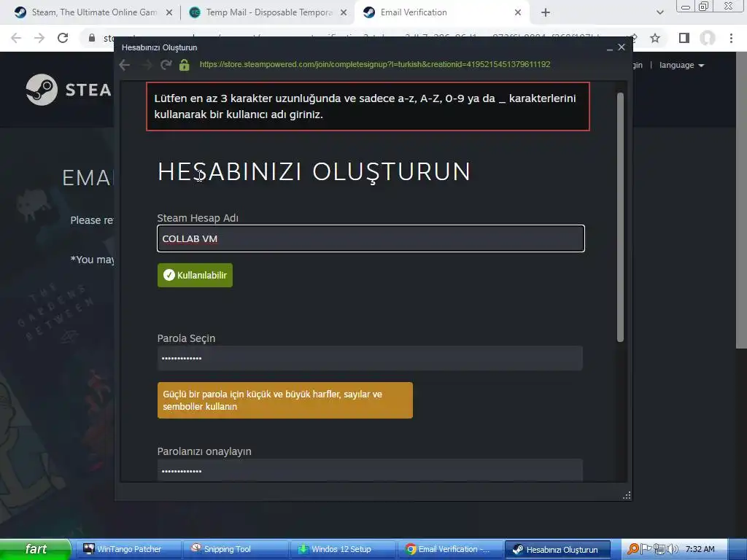Screen dimensions: 747x560
Task: Open the Chrome profile avatar
Action: point(708,38)
